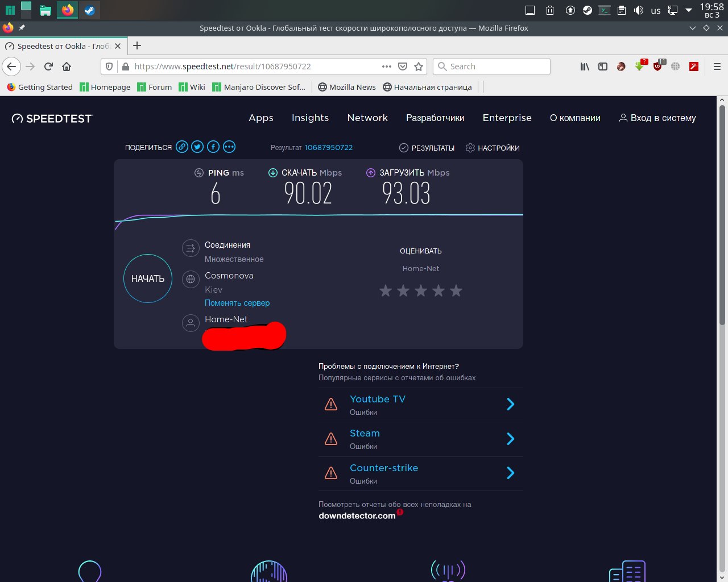Expand Counter-strike outage details arrow

[x=510, y=473]
